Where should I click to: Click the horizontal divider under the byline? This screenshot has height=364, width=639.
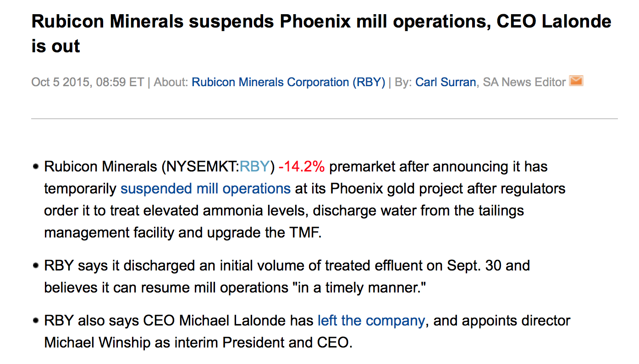[324, 119]
